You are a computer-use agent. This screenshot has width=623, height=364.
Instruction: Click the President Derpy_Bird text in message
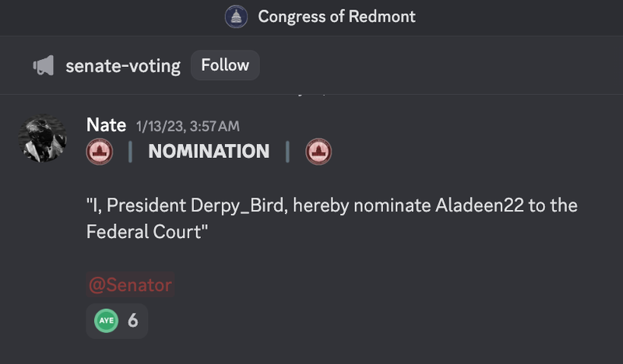click(x=195, y=205)
